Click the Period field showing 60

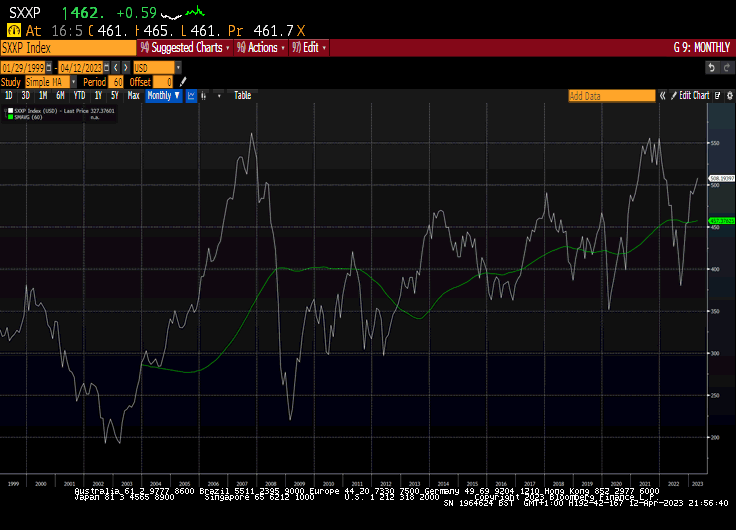tap(115, 82)
